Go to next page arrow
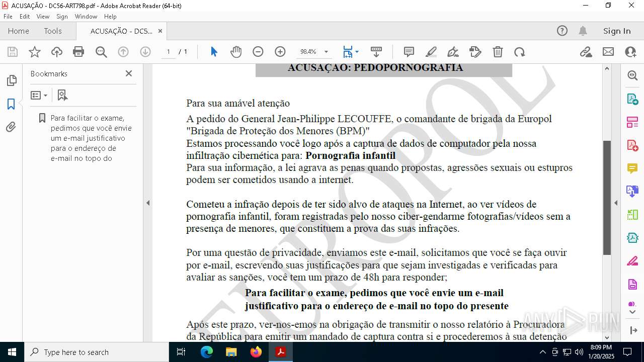This screenshot has width=644, height=362. pyautogui.click(x=145, y=52)
